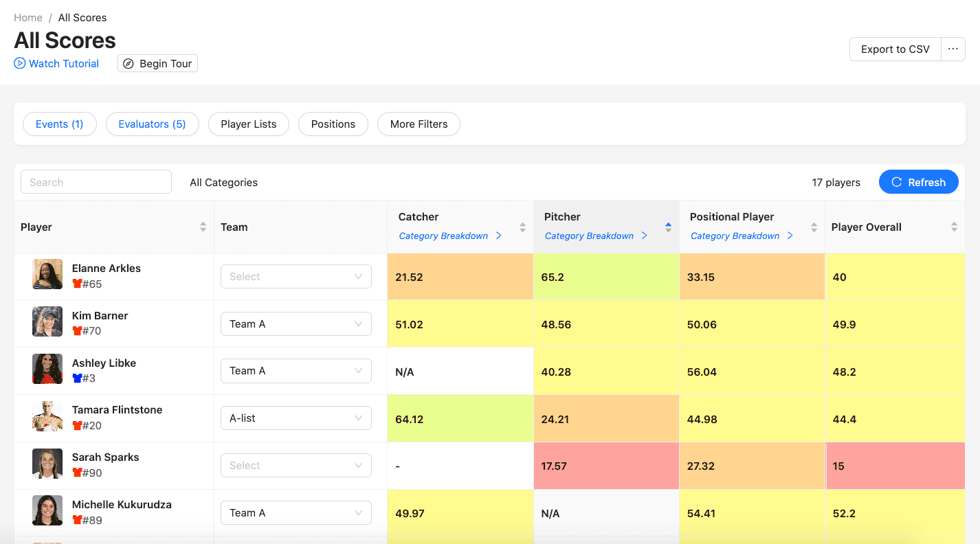This screenshot has width=980, height=544.
Task: Open the three-dots more options menu
Action: point(953,49)
